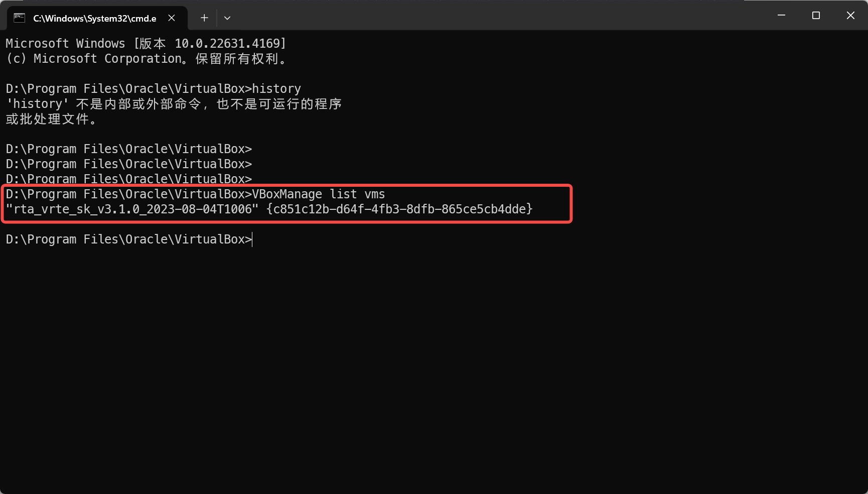
Task: Click the empty title bar area
Action: (502, 16)
